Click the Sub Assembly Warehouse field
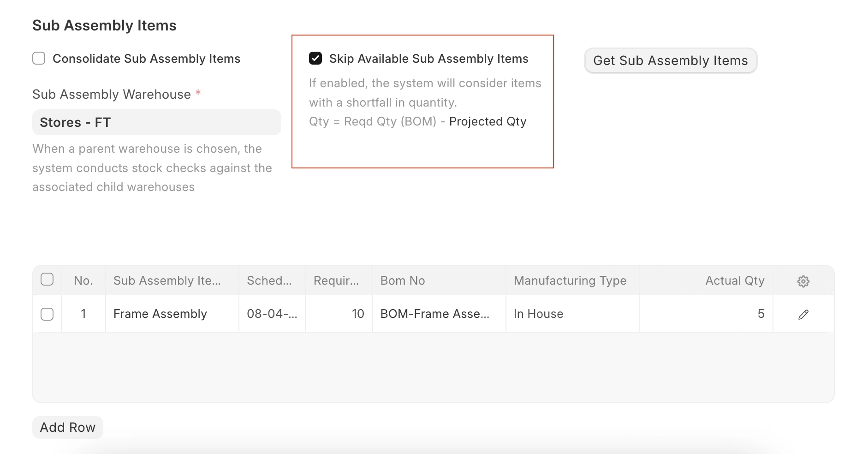The width and height of the screenshot is (868, 454). point(156,122)
